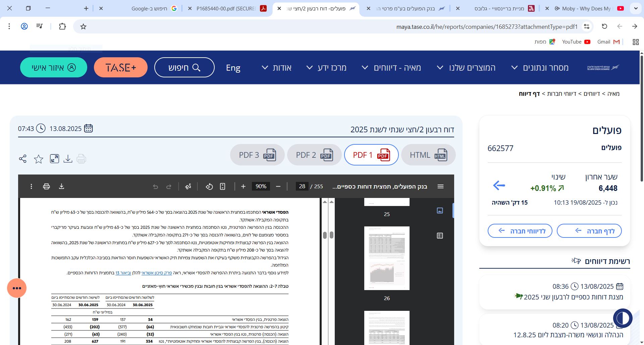Select the PDF 1 attachment tab
This screenshot has height=345, width=644.
pyautogui.click(x=371, y=155)
